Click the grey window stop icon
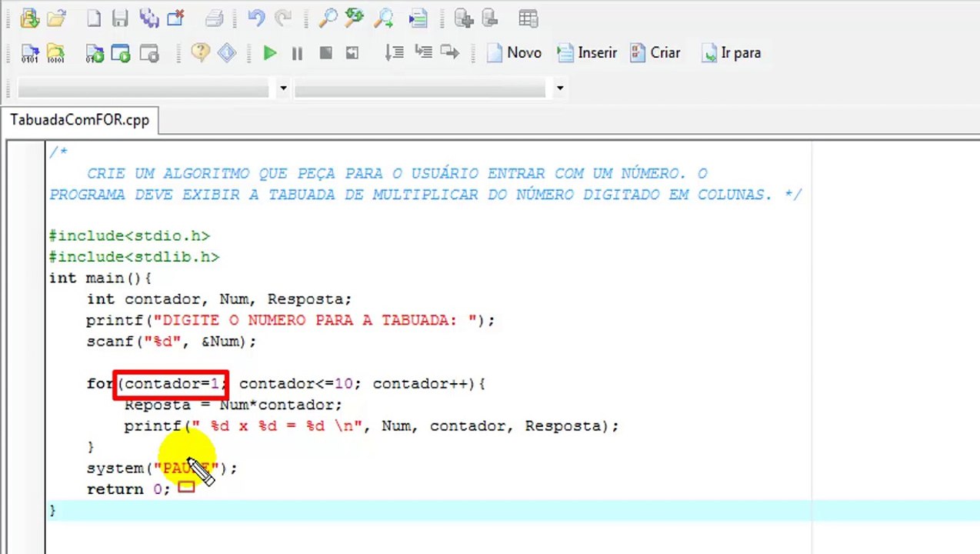 (148, 53)
